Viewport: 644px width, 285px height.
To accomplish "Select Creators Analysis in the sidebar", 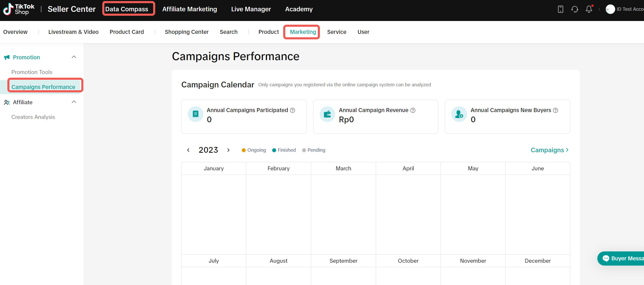I will pyautogui.click(x=33, y=117).
